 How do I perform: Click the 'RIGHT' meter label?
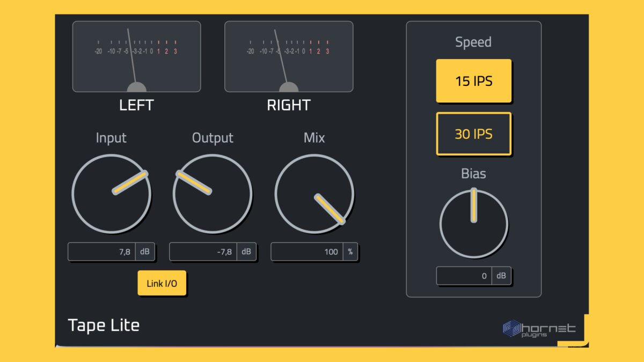click(289, 105)
